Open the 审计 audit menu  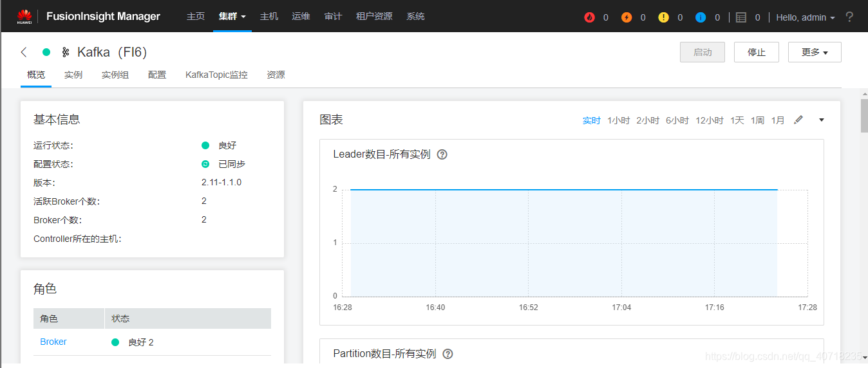pyautogui.click(x=333, y=17)
